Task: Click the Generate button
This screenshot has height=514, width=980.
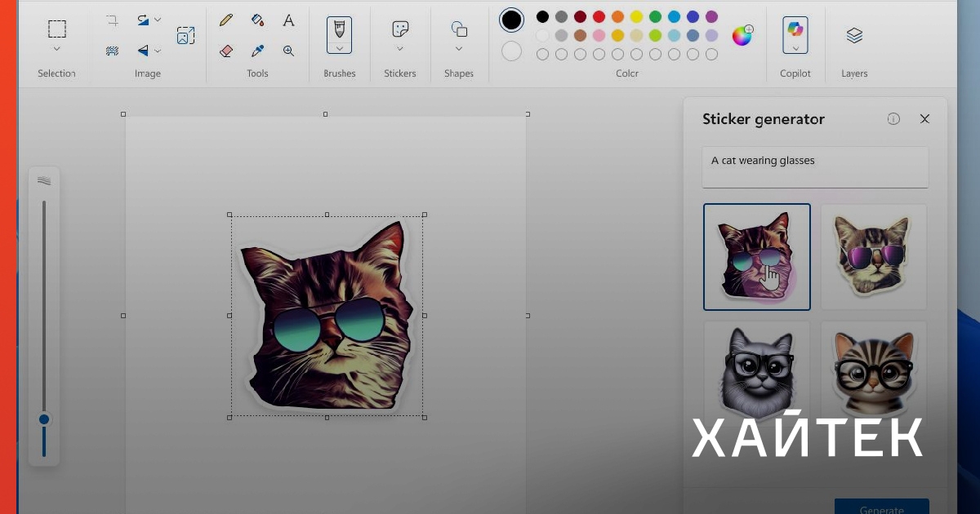Action: (x=882, y=507)
